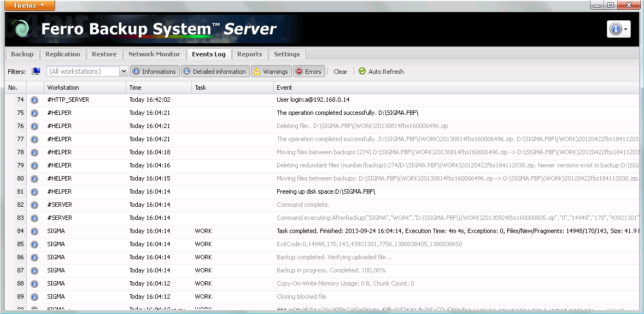
Task: Click the info icon in row 88
Action: tap(34, 284)
